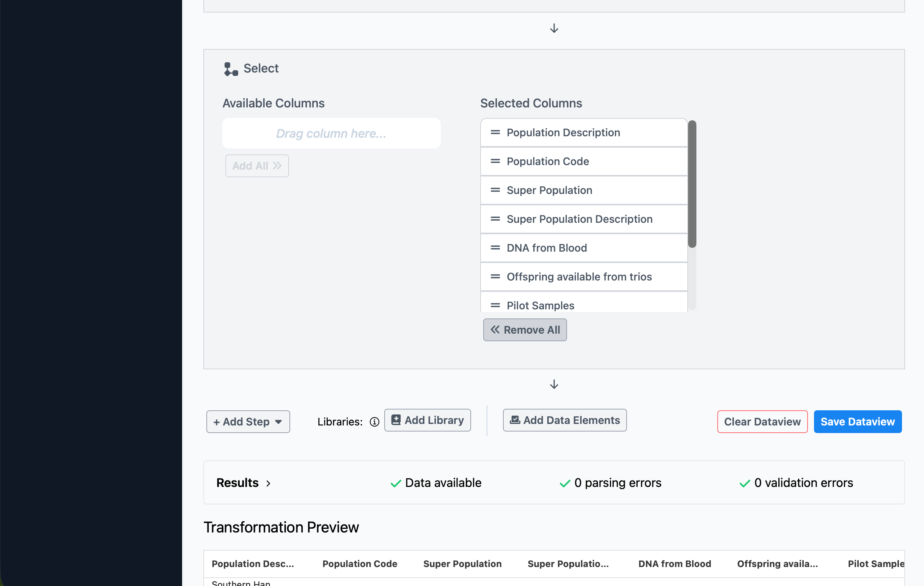The image size is (924, 586).
Task: Click the Remove All button
Action: click(525, 329)
